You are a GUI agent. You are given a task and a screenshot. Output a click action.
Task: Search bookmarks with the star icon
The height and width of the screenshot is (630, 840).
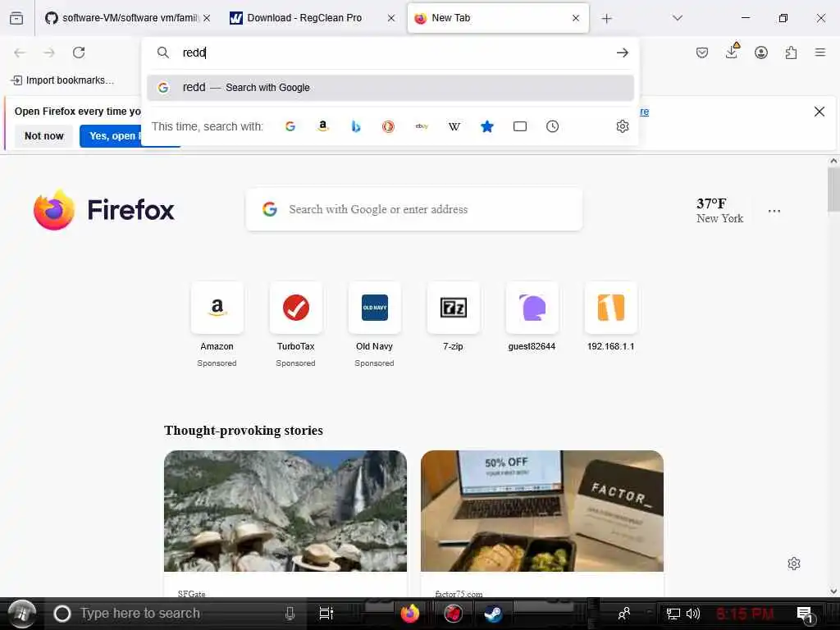pos(487,126)
